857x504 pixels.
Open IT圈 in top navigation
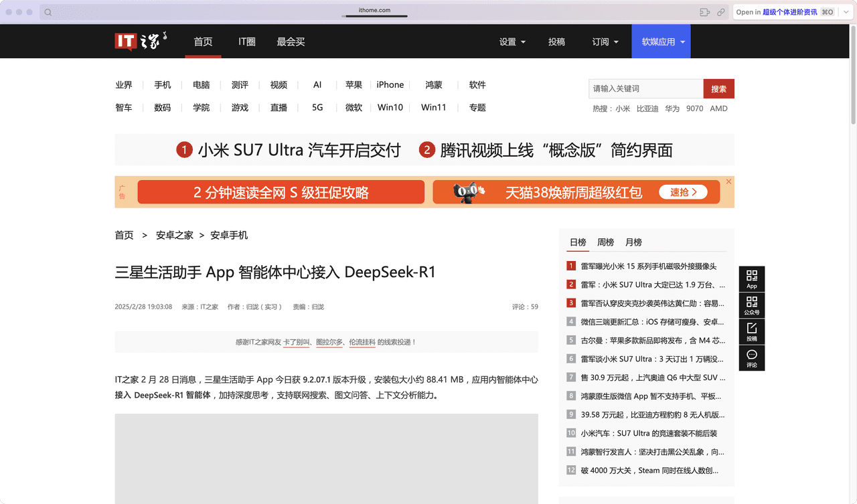point(247,41)
